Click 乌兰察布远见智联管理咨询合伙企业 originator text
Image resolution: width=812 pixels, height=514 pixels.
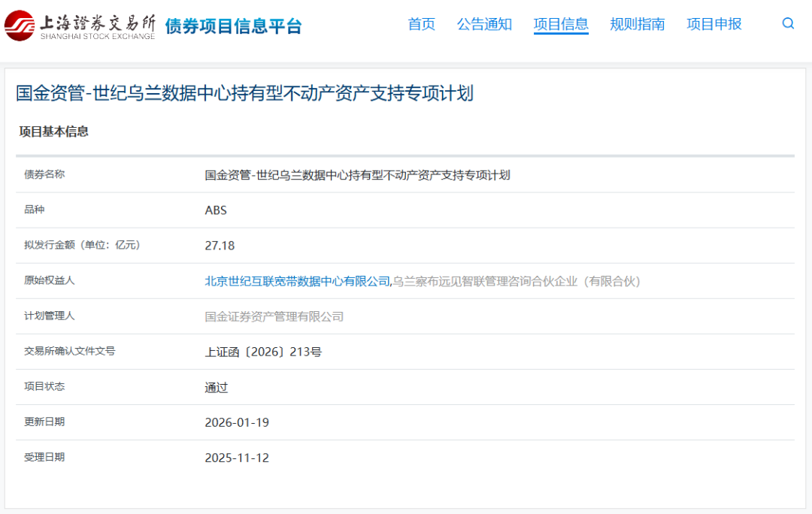tap(516, 281)
